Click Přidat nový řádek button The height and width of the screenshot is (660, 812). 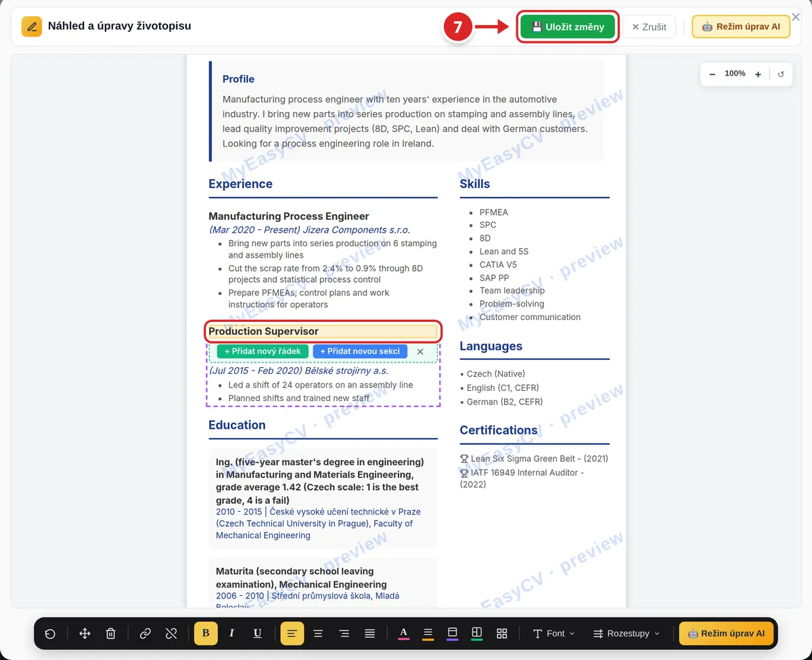[263, 352]
